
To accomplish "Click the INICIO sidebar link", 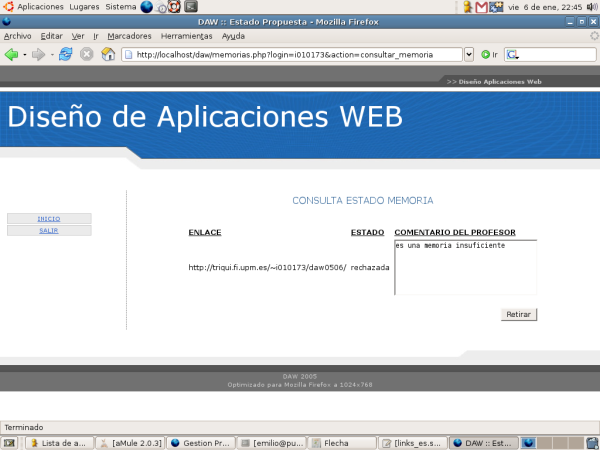I will click(49, 218).
